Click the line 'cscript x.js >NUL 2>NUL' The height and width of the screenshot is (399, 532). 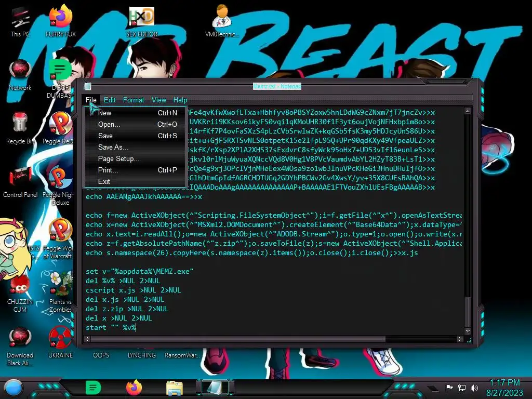pos(133,290)
